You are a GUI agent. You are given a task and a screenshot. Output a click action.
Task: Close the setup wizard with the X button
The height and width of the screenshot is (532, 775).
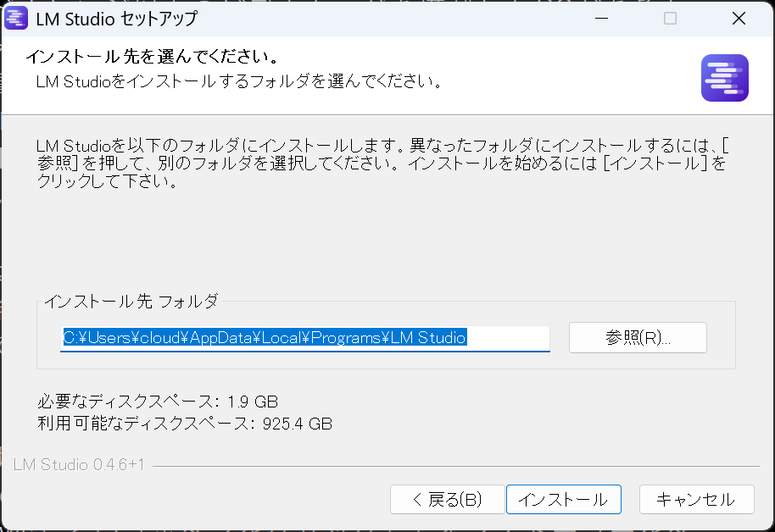739,18
